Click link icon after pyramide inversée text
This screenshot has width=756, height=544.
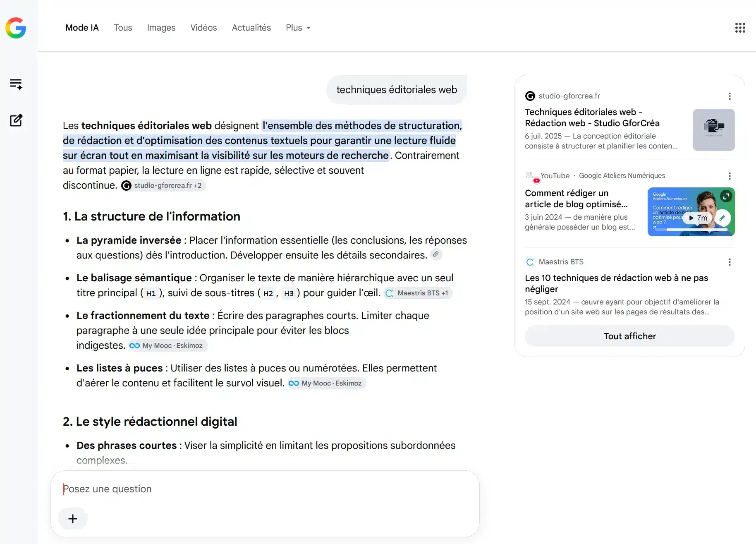[x=436, y=254]
